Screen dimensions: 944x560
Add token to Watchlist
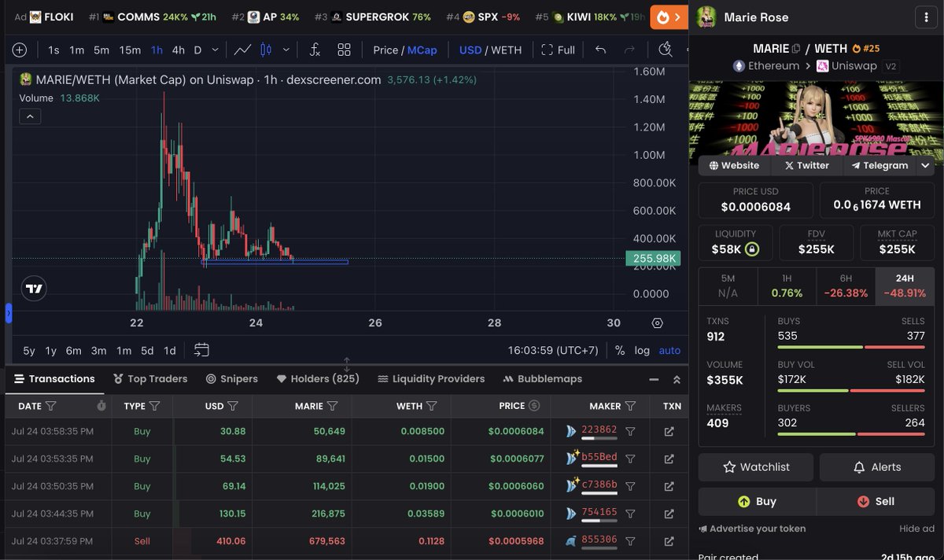coord(756,467)
